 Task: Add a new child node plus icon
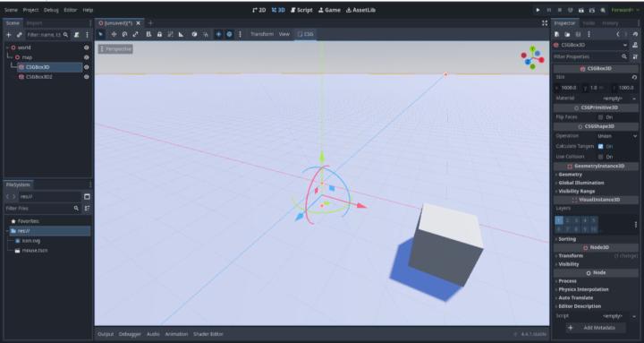pos(9,35)
